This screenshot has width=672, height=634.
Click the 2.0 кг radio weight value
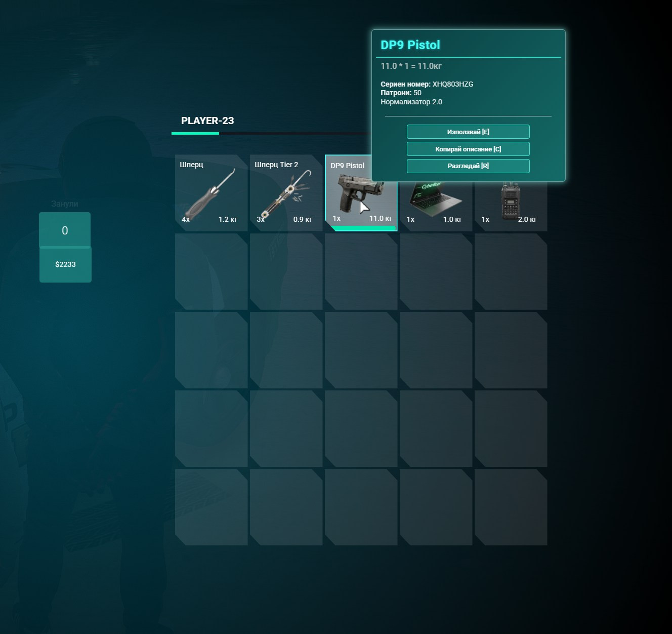528,219
